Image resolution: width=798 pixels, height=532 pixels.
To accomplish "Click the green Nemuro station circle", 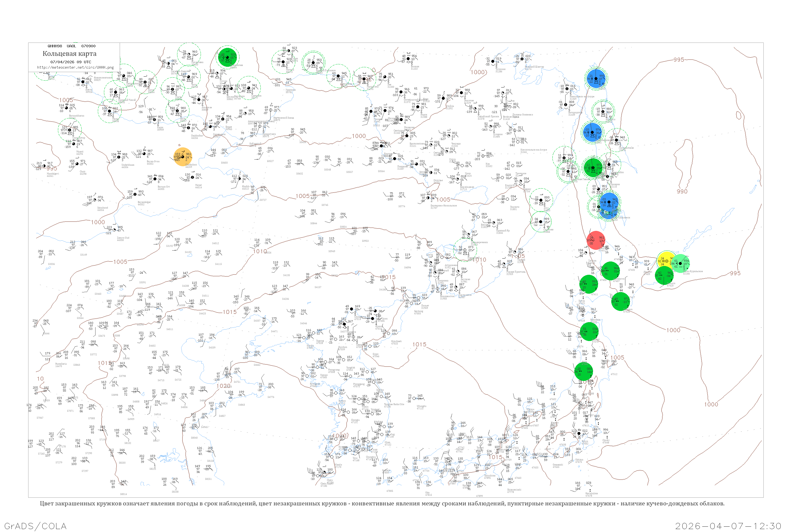I will pos(664,275).
